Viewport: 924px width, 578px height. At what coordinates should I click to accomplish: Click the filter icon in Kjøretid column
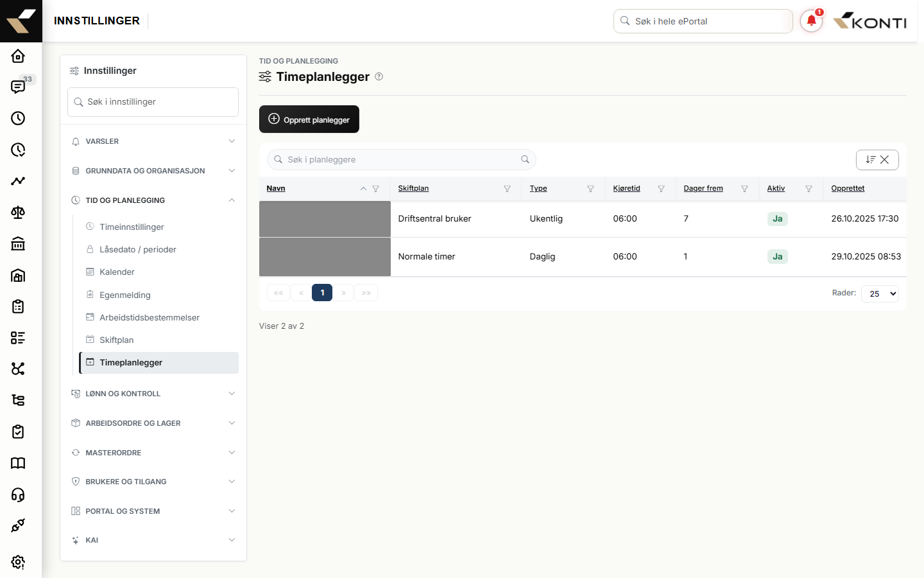click(x=662, y=189)
